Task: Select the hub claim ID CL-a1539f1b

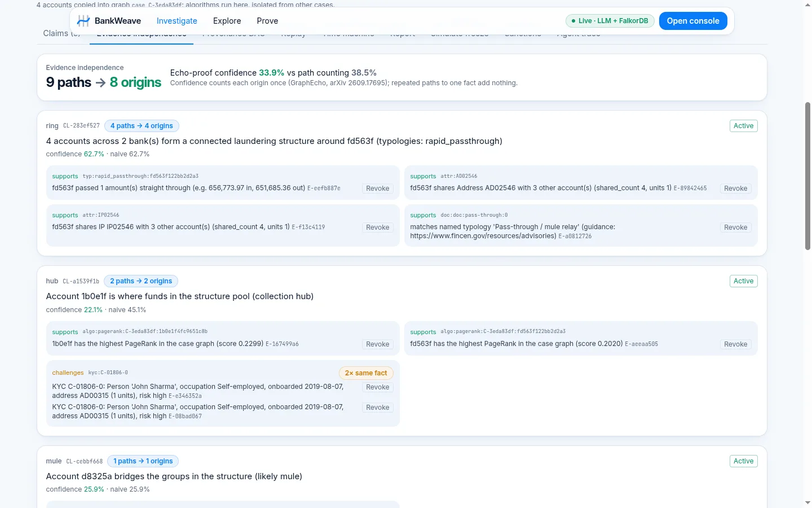Action: click(x=81, y=281)
